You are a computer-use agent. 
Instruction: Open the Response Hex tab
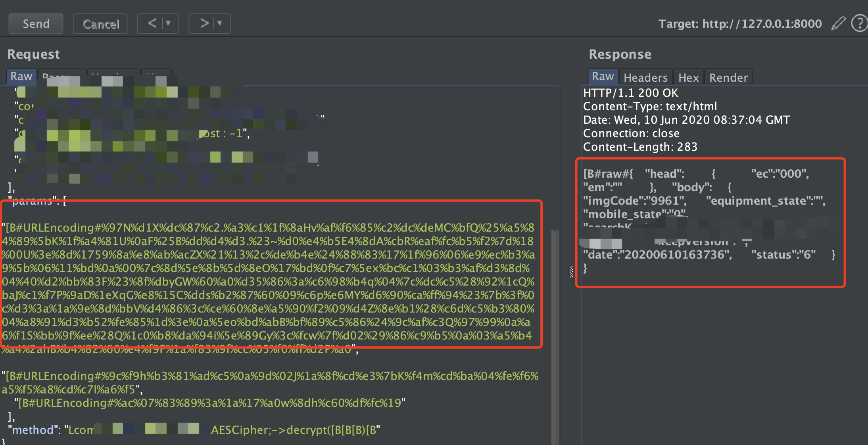point(688,77)
